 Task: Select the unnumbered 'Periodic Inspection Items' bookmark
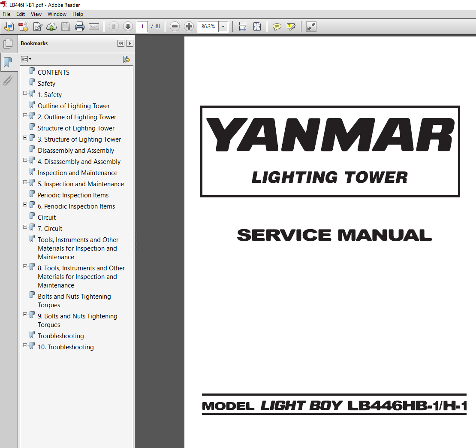click(x=73, y=195)
